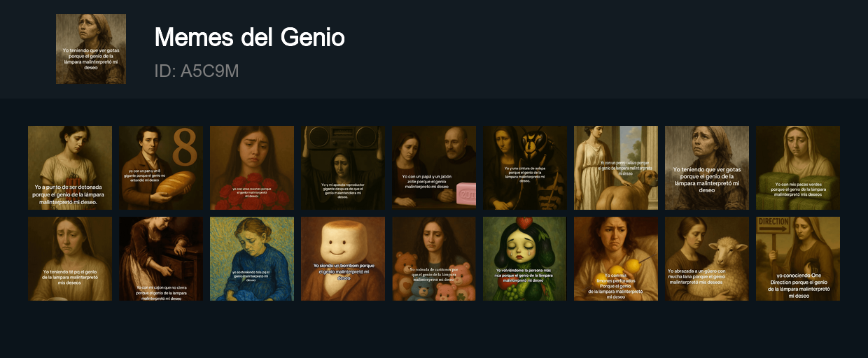Open the sheep 'güero con mucha lana' meme
This screenshot has width=868, height=358.
(x=707, y=259)
